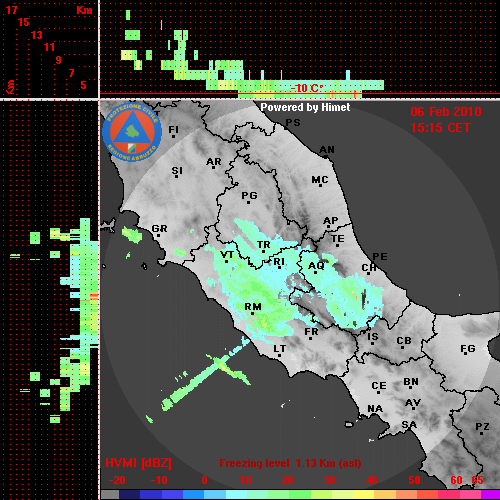Viewport: 500px width, 500px height.
Task: Click the GR city label
Action: (x=159, y=229)
